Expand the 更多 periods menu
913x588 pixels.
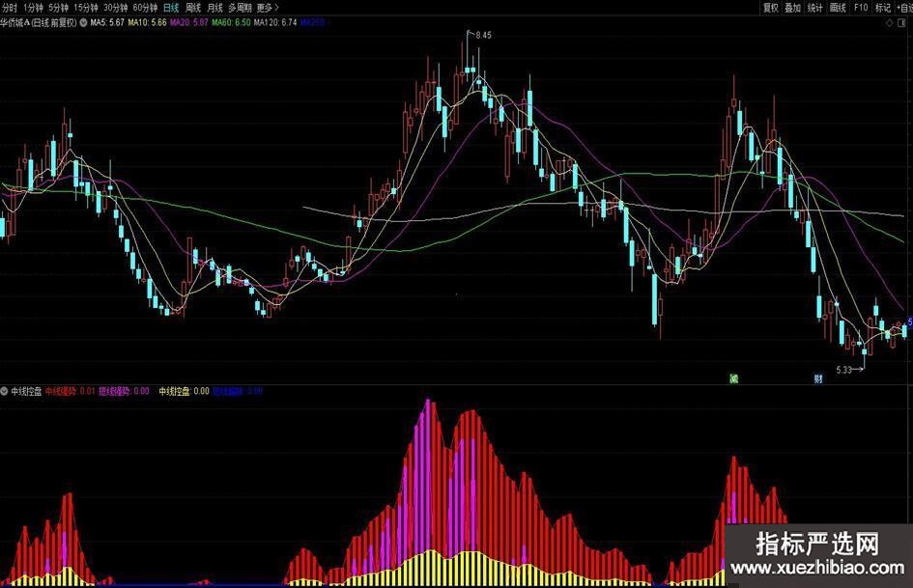268,8
